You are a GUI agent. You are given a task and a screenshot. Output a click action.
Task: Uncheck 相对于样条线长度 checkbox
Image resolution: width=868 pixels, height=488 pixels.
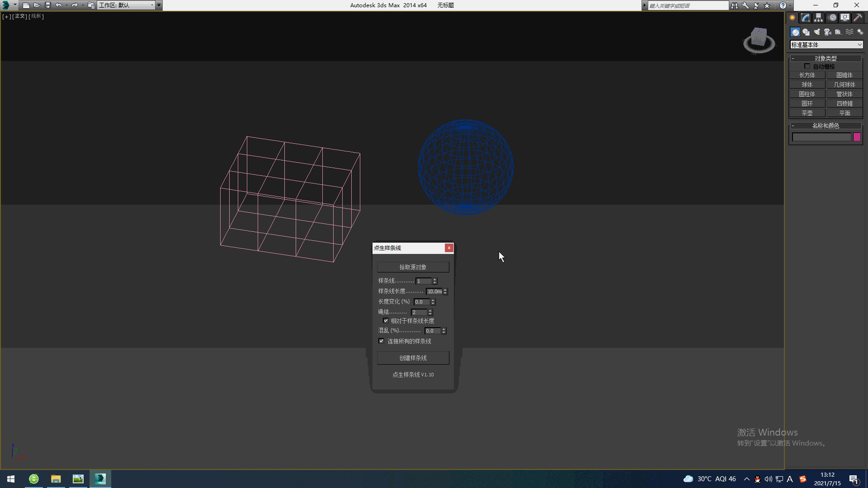pyautogui.click(x=386, y=321)
